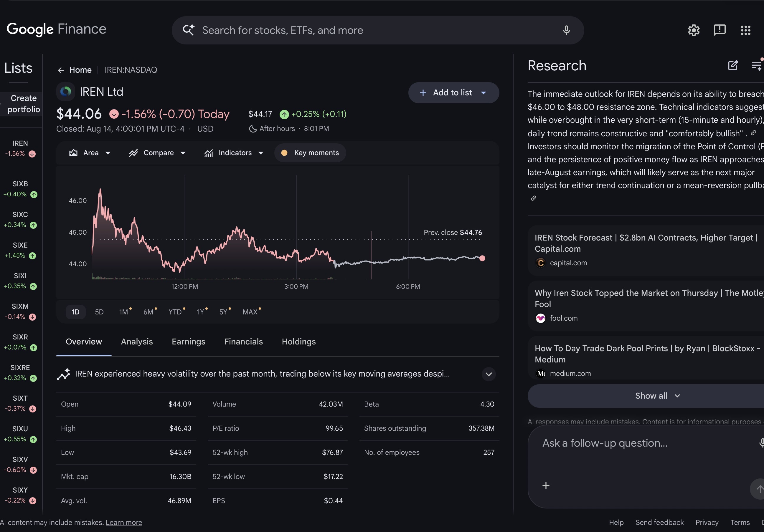Switch to the Financials tab
Viewport: 764px width, 532px height.
click(x=243, y=342)
